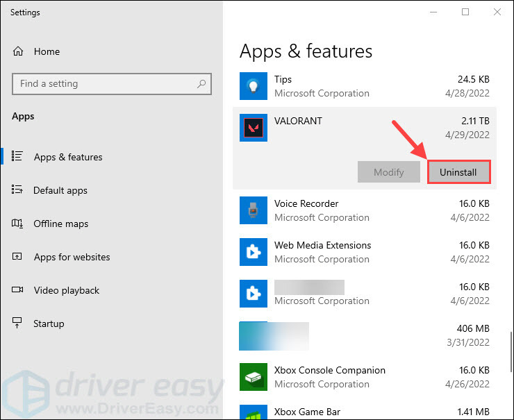Minimize the Settings window
Viewport: 514px width, 420px height.
pos(433,12)
